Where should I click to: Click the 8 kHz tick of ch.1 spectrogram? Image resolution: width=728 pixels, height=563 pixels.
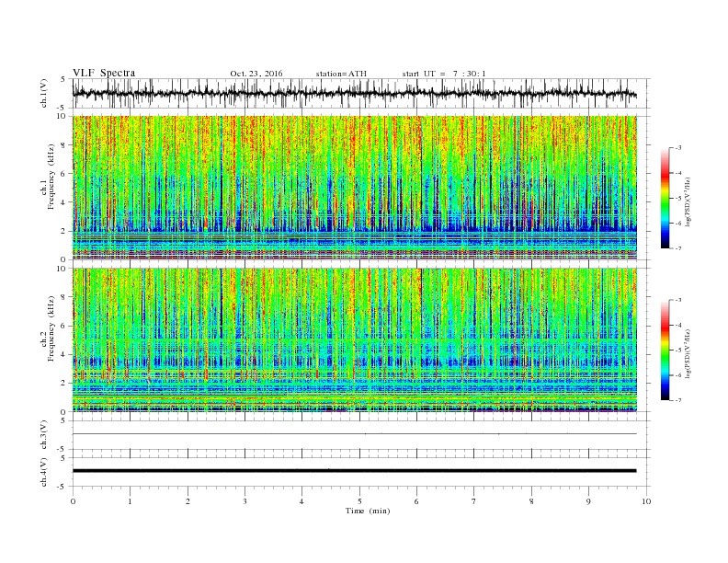tap(64, 145)
